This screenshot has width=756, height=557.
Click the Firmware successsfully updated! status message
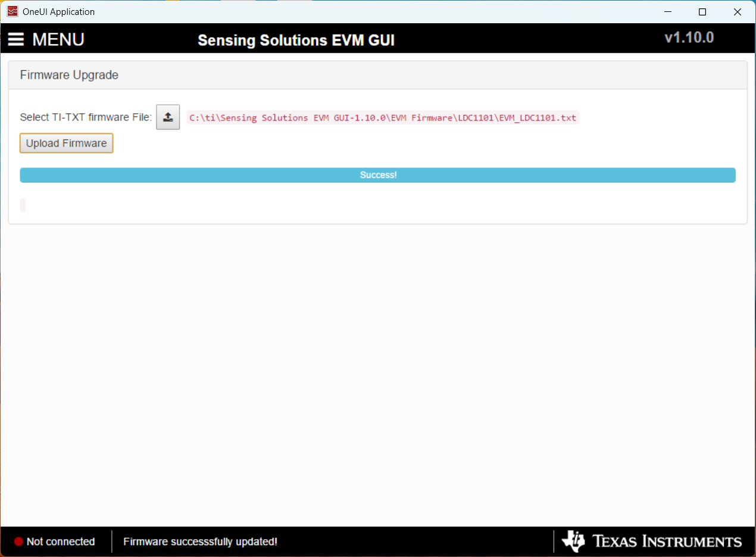(200, 542)
